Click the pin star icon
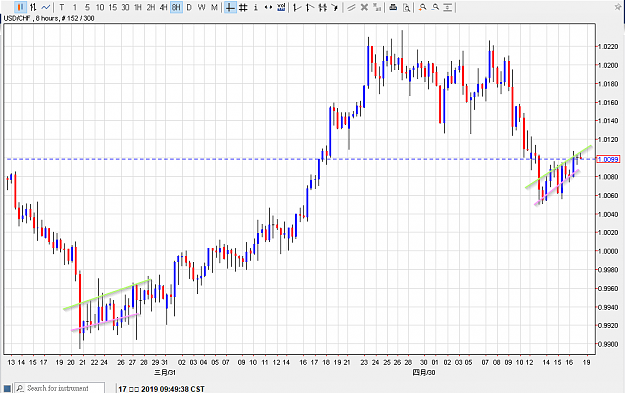 (618, 7)
